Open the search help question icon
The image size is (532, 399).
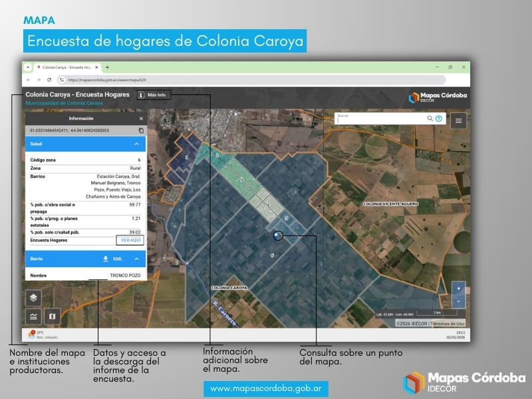[439, 118]
